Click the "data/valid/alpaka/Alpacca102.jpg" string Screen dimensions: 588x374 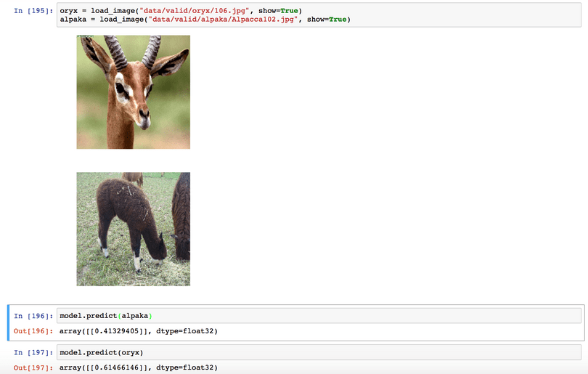pos(223,20)
